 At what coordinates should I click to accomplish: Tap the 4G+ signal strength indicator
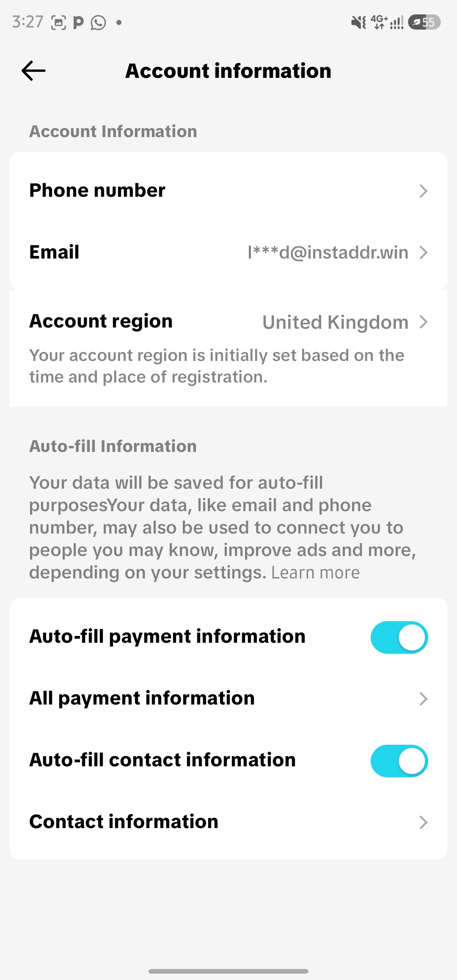(x=387, y=22)
